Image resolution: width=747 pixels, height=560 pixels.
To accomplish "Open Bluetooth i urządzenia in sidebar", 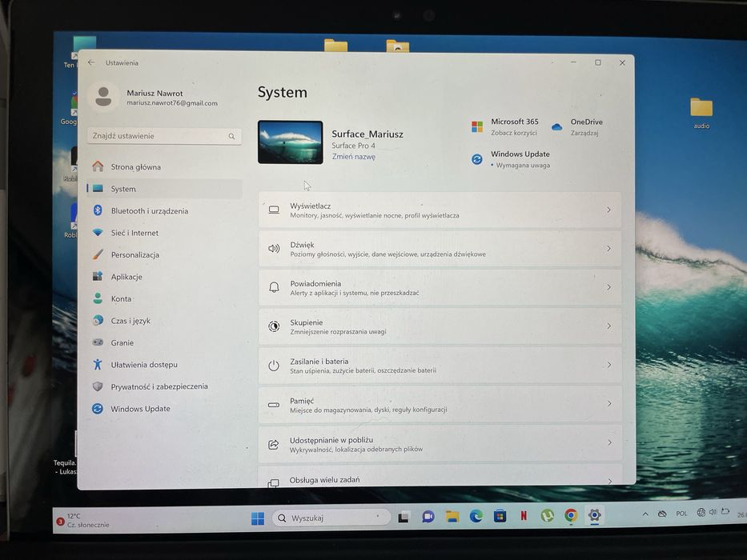I will (x=164, y=210).
